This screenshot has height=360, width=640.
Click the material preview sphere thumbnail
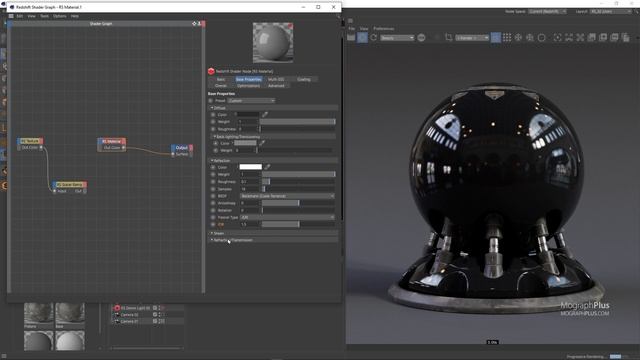tap(273, 42)
